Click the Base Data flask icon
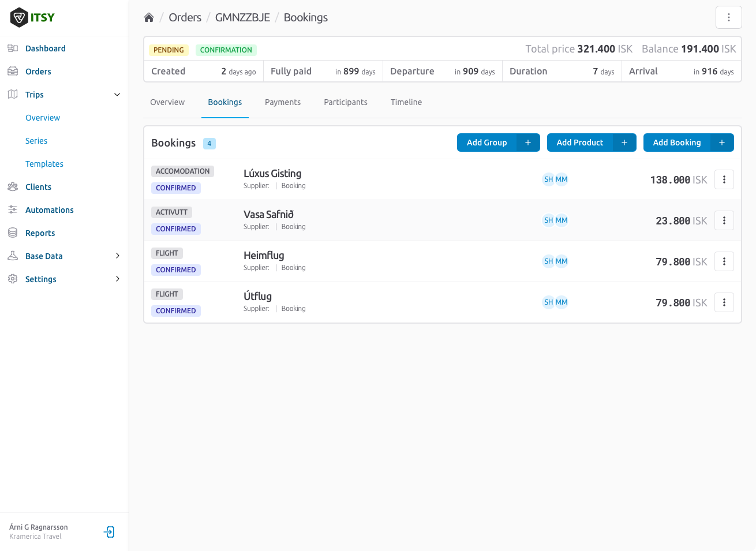Image resolution: width=756 pixels, height=551 pixels. [13, 256]
